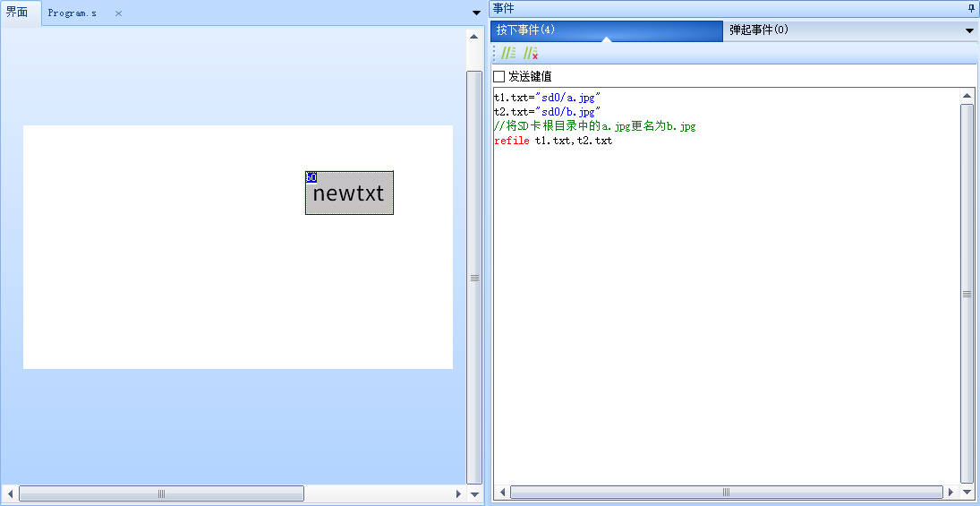Open the Program.s tab
Image resolution: width=980 pixels, height=506 pixels.
72,13
